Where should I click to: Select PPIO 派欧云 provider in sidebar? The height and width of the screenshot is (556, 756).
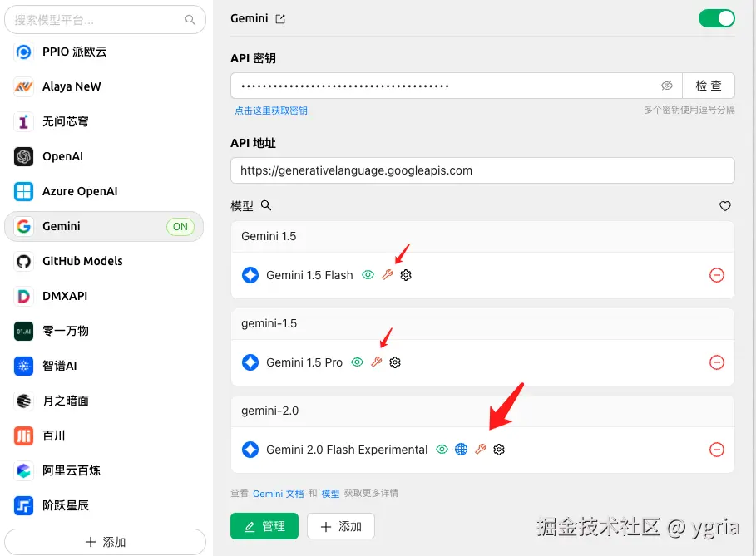(x=104, y=52)
